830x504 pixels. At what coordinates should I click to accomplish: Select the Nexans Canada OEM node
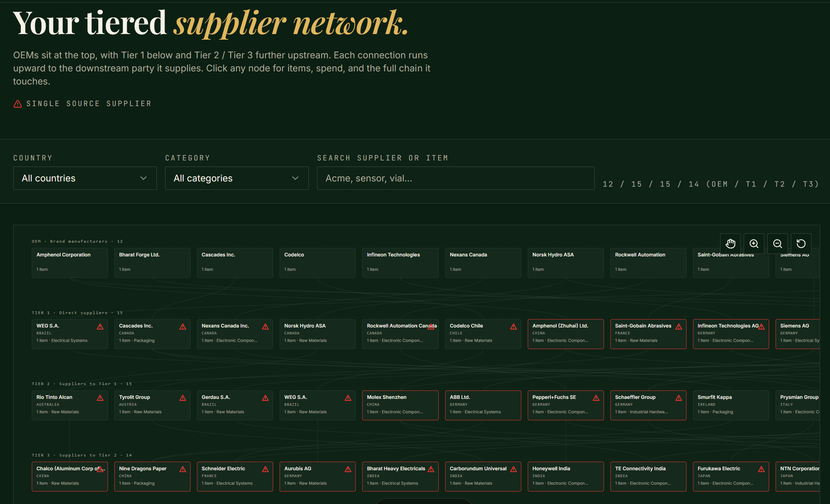(483, 263)
